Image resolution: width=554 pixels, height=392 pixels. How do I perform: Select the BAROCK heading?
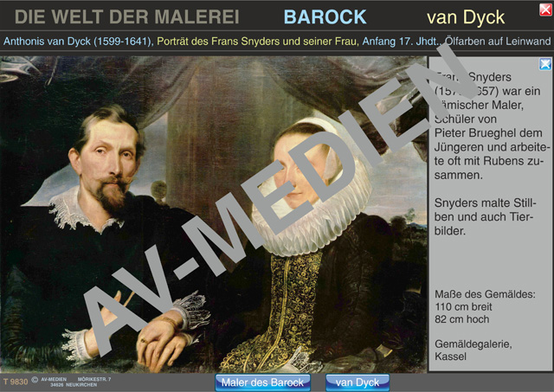point(325,17)
